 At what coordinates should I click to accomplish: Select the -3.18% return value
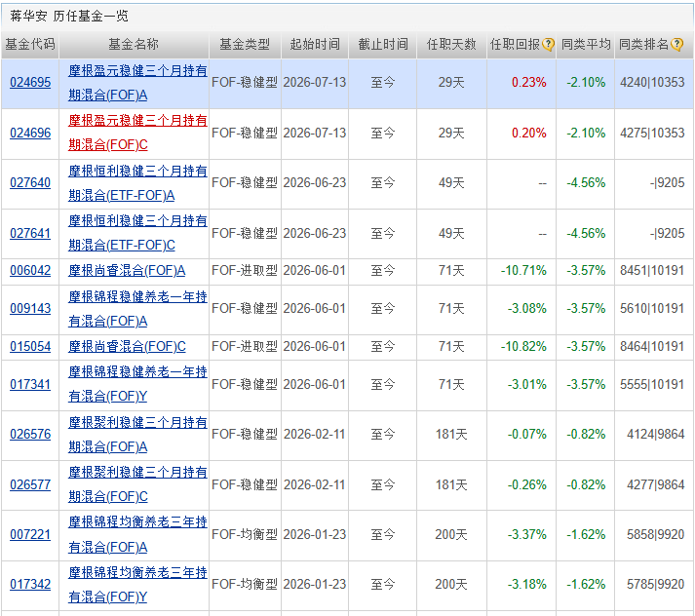(527, 584)
